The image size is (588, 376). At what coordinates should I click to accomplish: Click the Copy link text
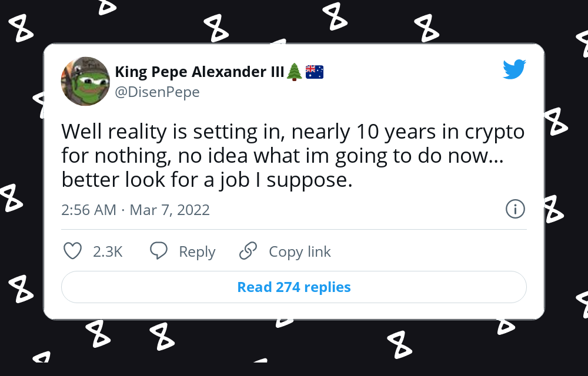point(299,252)
